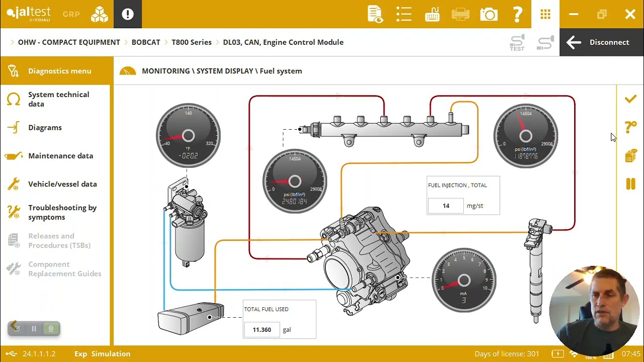Open the list view icon
Image resolution: width=644 pixels, height=362 pixels.
404,14
